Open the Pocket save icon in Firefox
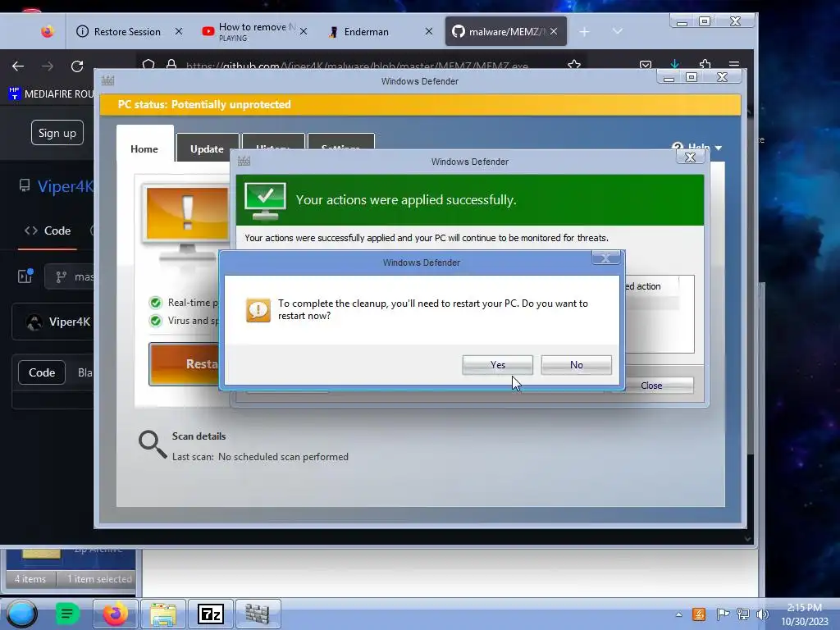The width and height of the screenshot is (840, 630). (646, 65)
